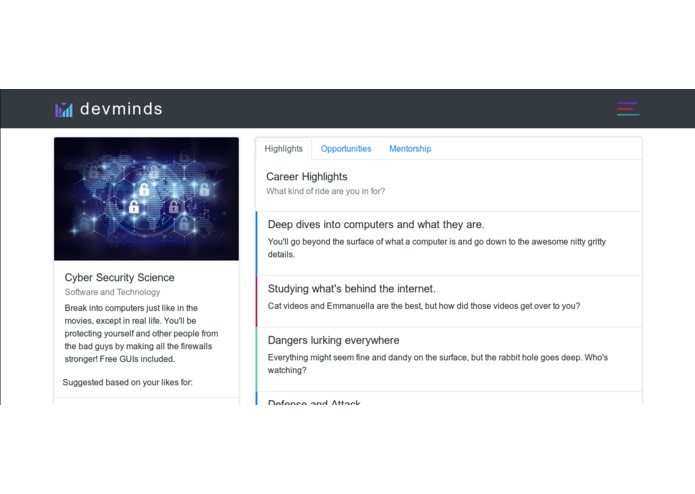Switch to the Opportunities tab
Image resolution: width=695 pixels, height=494 pixels.
(x=346, y=149)
